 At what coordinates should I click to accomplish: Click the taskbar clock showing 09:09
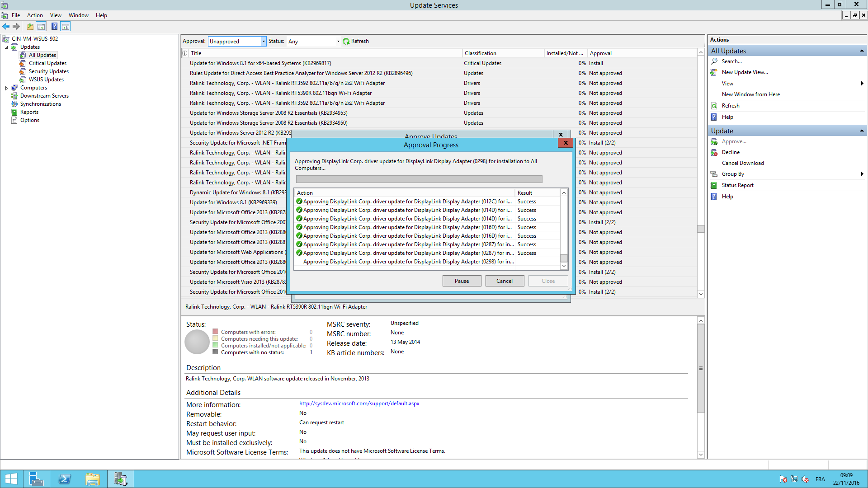(x=846, y=479)
